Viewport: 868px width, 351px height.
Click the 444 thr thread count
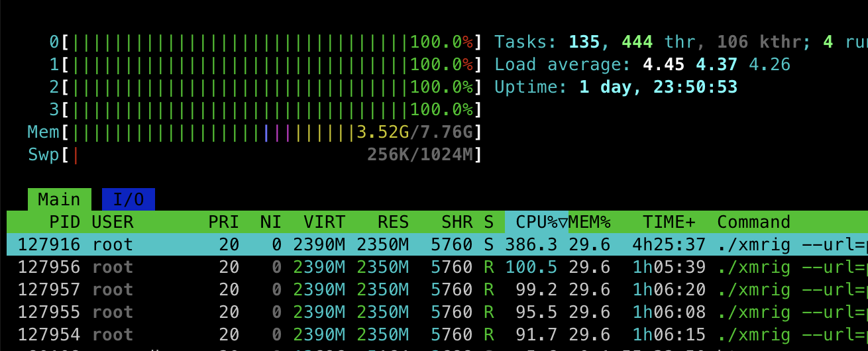(658, 42)
